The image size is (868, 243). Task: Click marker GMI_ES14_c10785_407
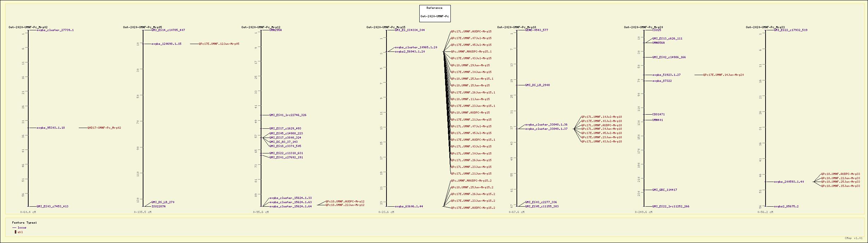click(168, 30)
